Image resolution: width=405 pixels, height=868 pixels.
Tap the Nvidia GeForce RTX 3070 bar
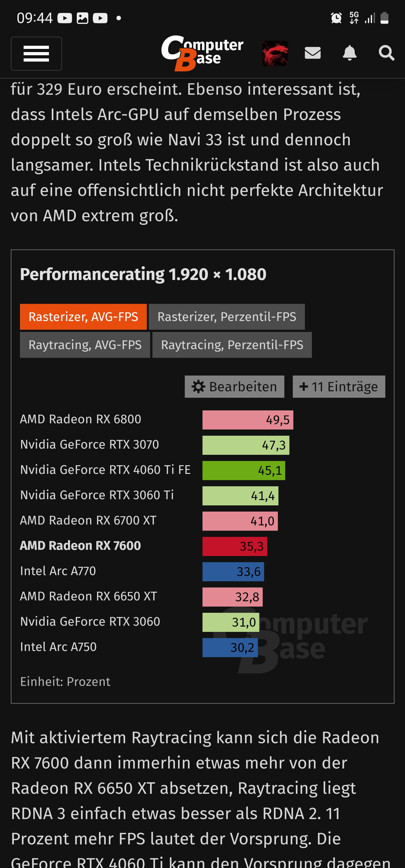(246, 445)
